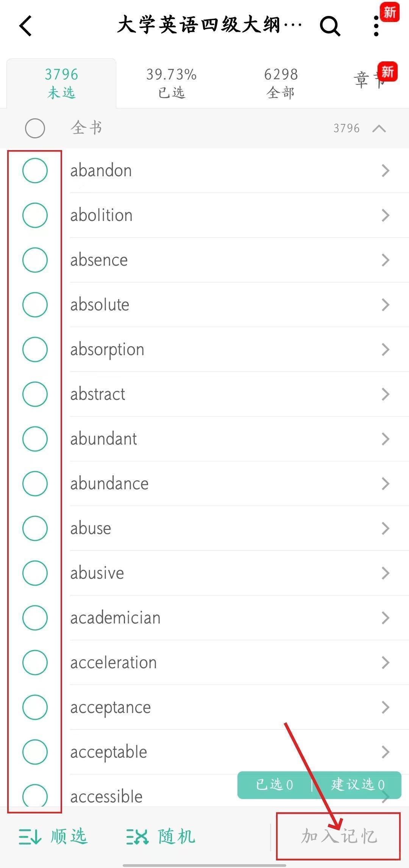Open search with the magnifier icon
409x868 pixels.
pos(330,26)
